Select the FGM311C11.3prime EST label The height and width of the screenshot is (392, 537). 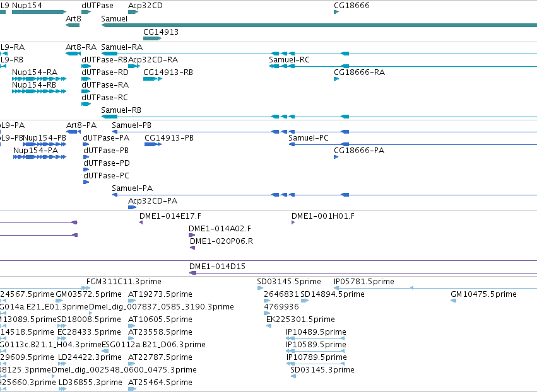124,282
